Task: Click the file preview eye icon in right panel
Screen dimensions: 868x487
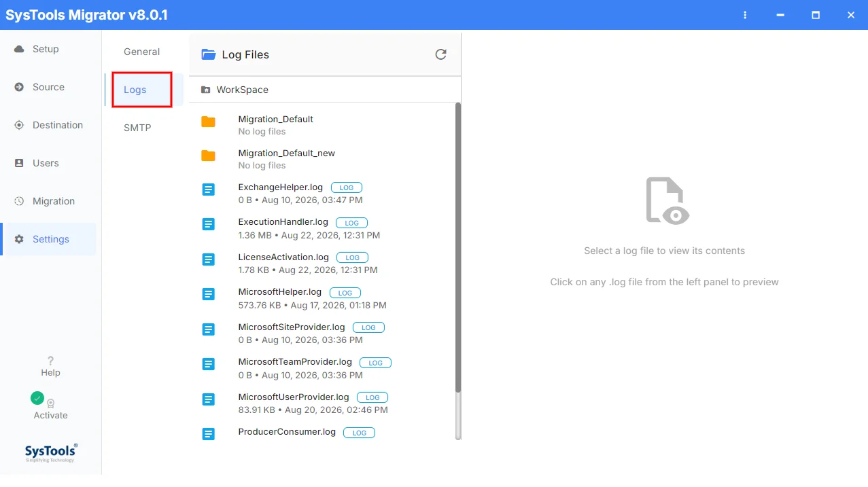Action: tap(667, 200)
